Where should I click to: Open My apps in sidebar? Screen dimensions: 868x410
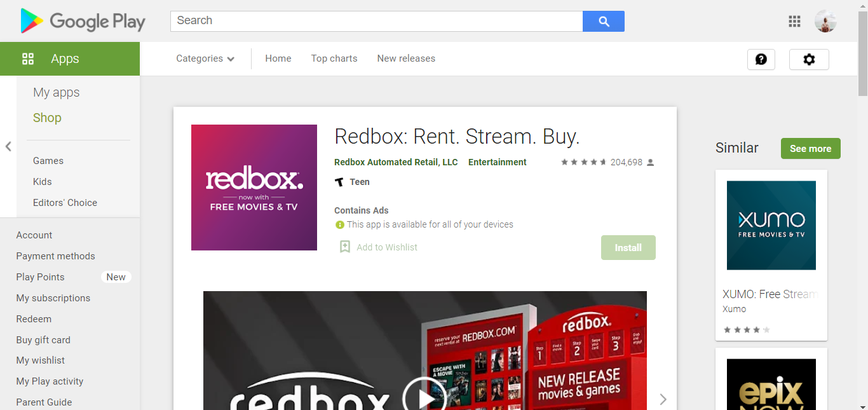(x=57, y=92)
